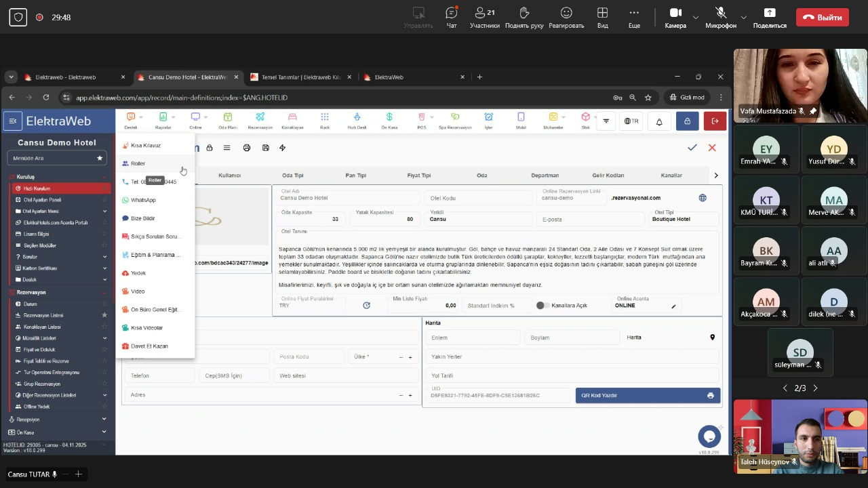Favorite Rezervasyon Listesi with its star
This screenshot has width=868, height=488.
click(104, 315)
